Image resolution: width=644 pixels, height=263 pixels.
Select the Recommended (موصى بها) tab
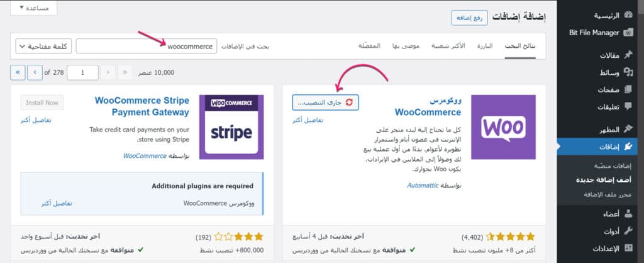pyautogui.click(x=404, y=45)
